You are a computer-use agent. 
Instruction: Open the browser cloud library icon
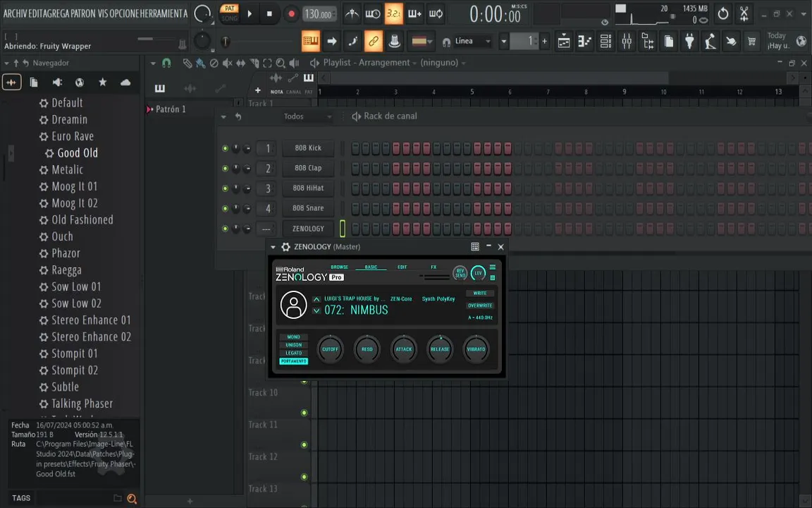coord(125,83)
